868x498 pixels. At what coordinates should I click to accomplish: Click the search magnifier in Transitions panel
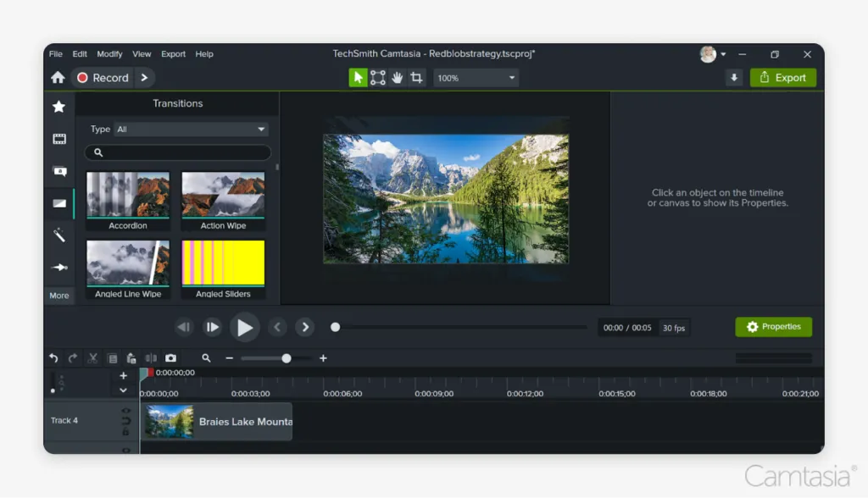(98, 152)
